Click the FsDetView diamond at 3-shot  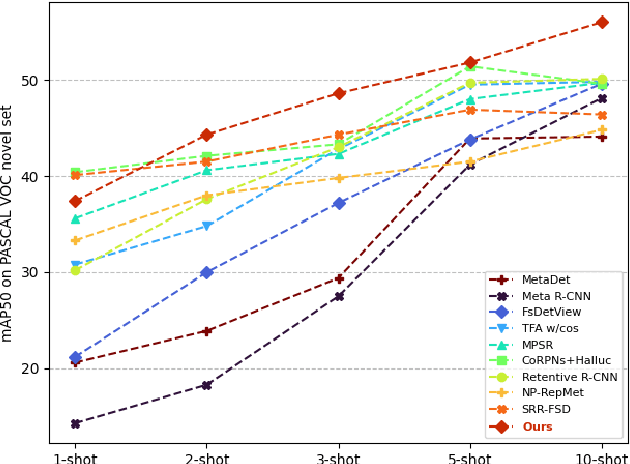(340, 204)
